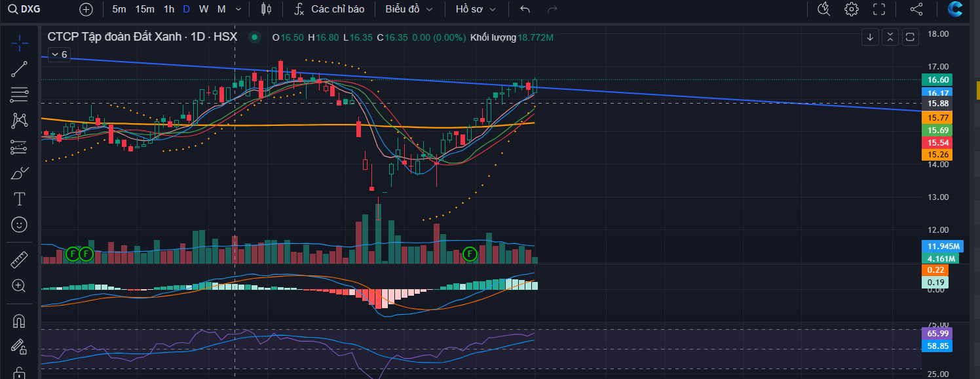
Task: Activate the zoom in tool
Action: pyautogui.click(x=20, y=286)
